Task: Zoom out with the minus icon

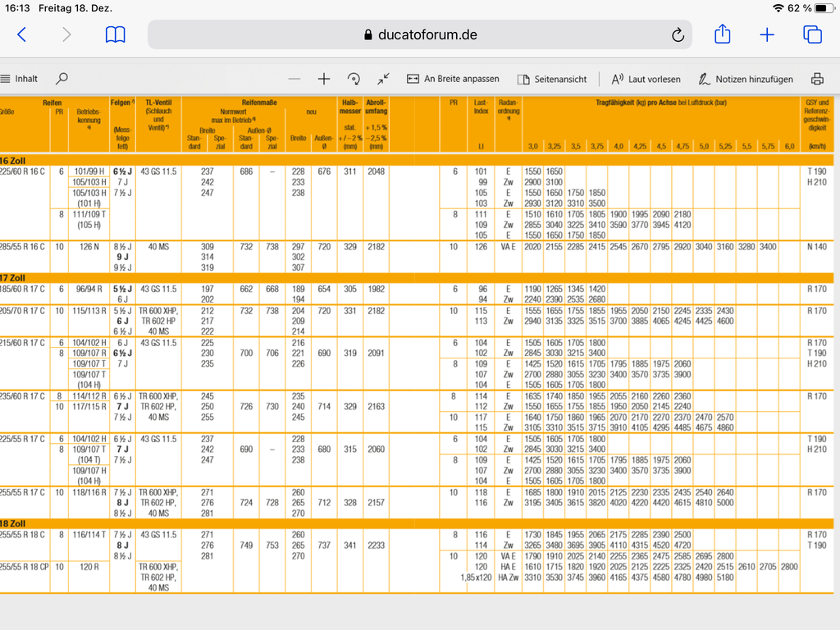Action: 294,79
